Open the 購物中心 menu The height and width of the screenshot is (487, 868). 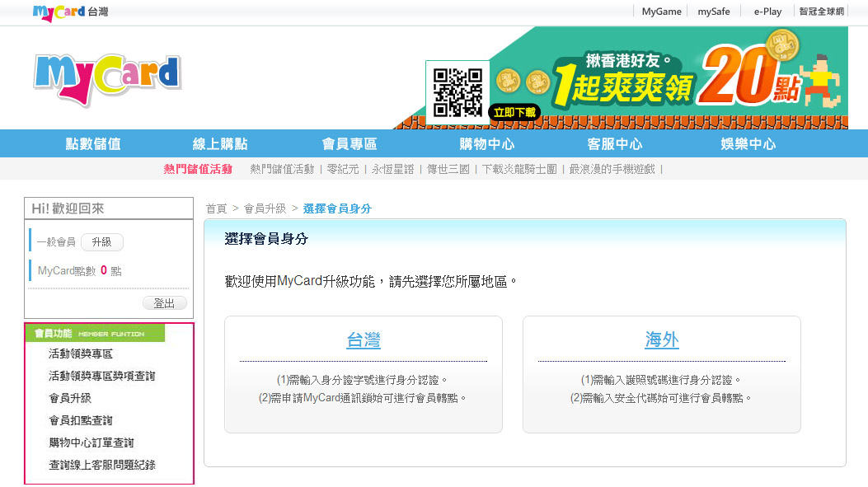pos(487,144)
